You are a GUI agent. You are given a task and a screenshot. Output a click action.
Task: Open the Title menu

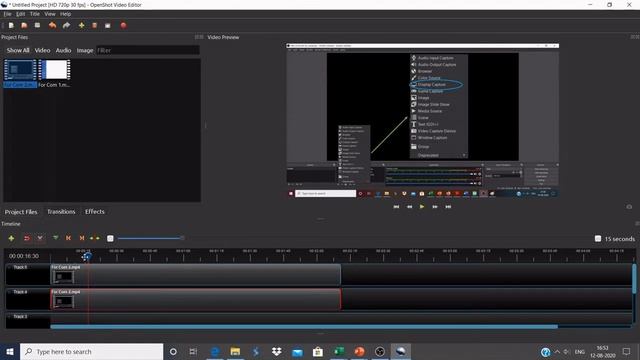point(35,14)
